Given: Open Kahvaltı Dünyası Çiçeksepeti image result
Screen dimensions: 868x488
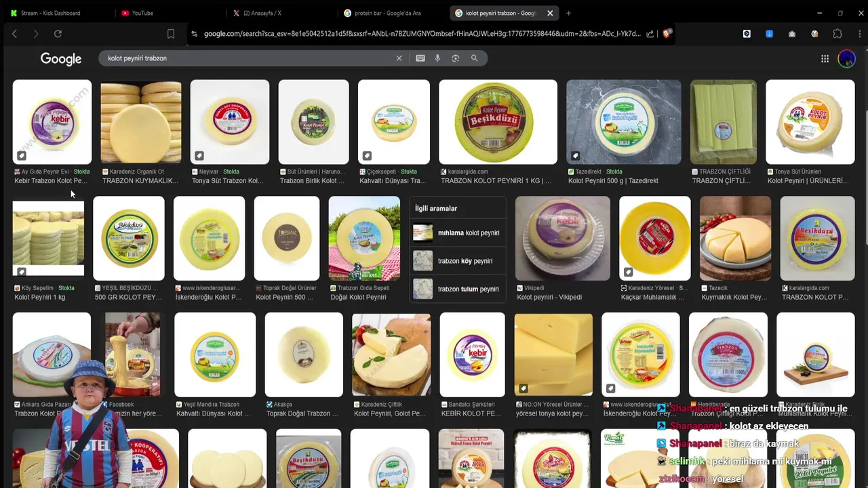Looking at the screenshot, I should tap(394, 122).
